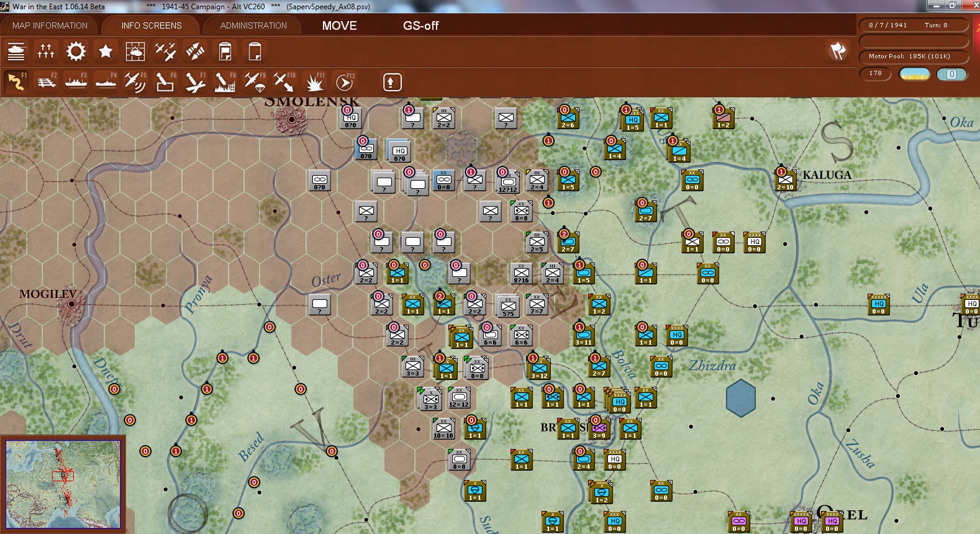Select the F1 Move mode
The image size is (980, 534).
point(16,82)
